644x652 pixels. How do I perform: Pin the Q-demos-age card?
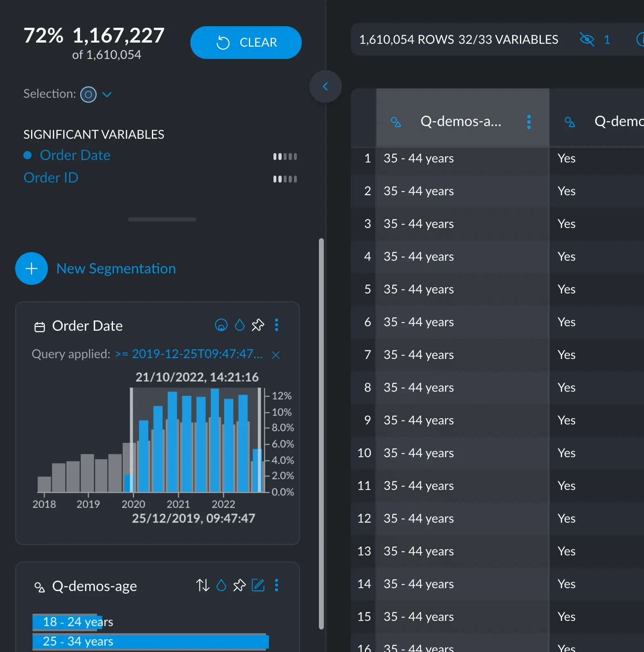(x=240, y=585)
